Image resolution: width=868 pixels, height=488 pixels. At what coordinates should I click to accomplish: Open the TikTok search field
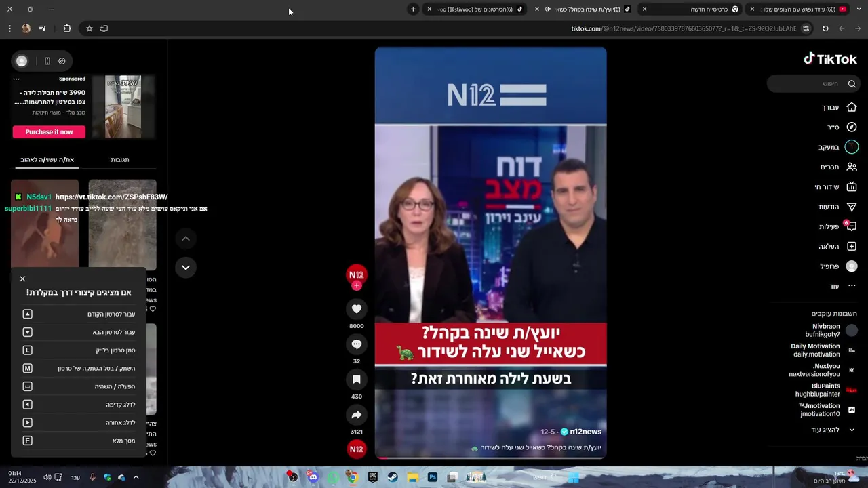tap(814, 83)
